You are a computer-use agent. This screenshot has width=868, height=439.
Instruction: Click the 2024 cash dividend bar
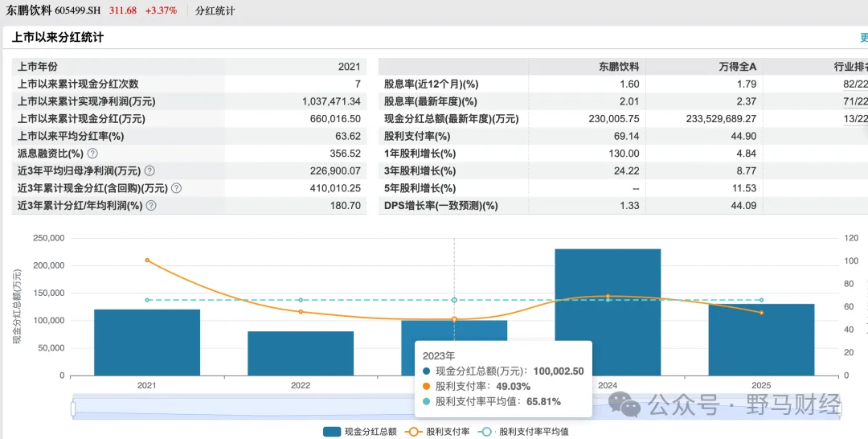[x=608, y=312]
